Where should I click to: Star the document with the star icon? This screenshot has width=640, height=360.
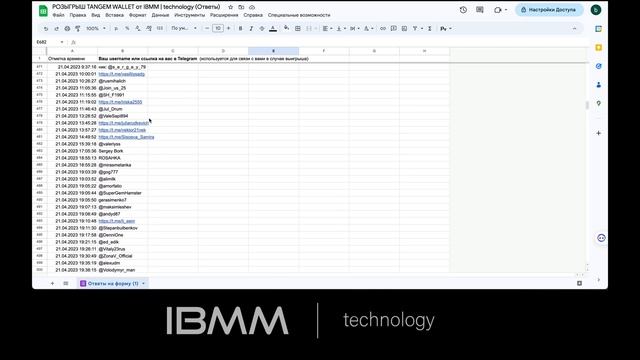231,7
